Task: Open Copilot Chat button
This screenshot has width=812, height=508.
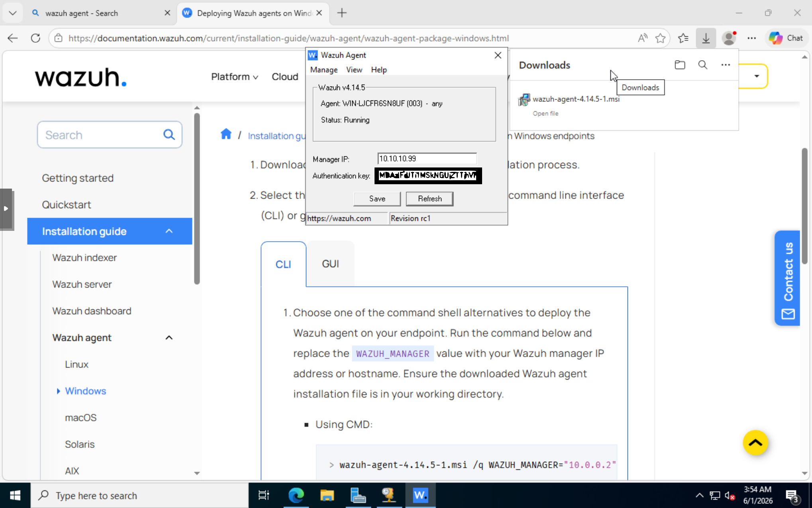Action: click(x=786, y=38)
